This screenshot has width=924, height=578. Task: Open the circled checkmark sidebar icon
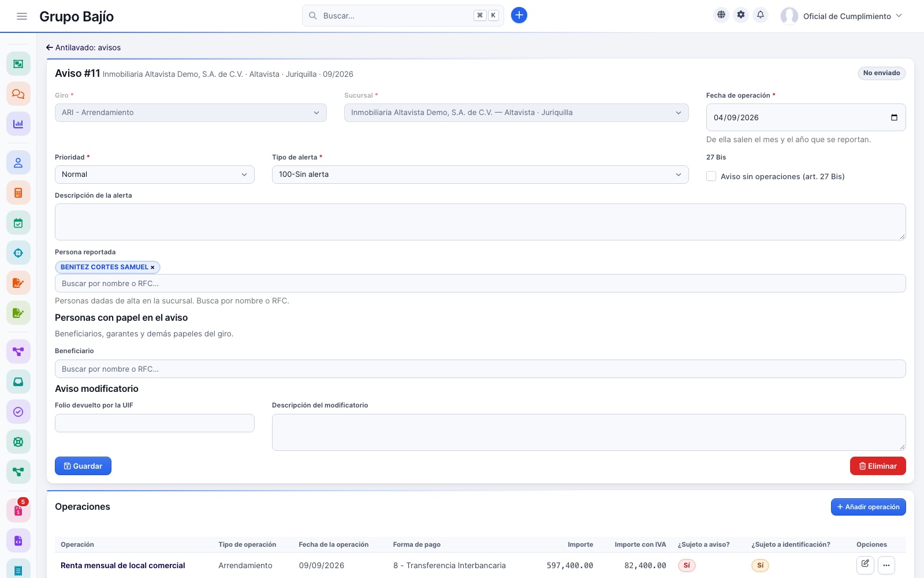click(x=18, y=412)
